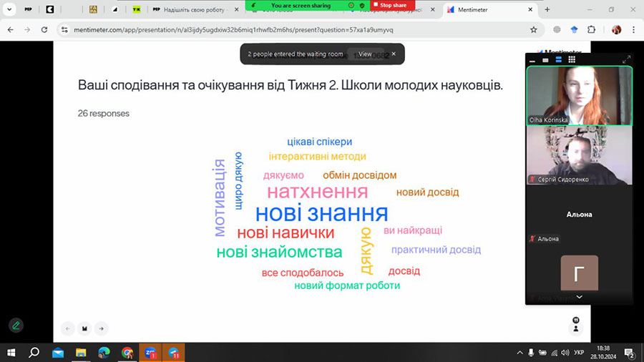Click 'практичний досвід' in word cloud
This screenshot has width=644, height=362.
[x=436, y=250]
